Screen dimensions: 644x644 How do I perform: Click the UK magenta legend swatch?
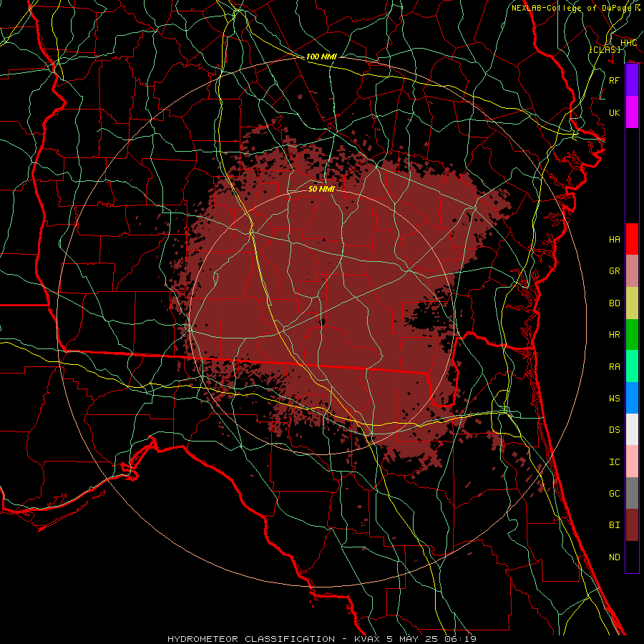click(x=632, y=112)
